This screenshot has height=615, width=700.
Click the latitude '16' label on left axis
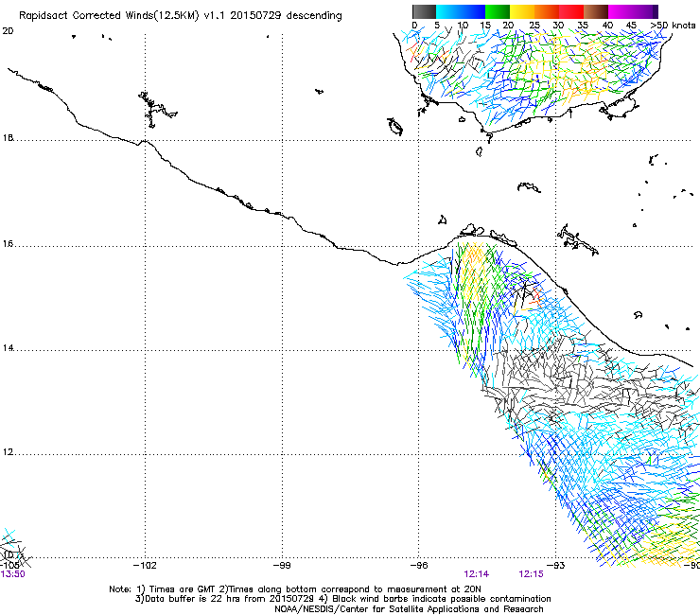tap(8, 244)
